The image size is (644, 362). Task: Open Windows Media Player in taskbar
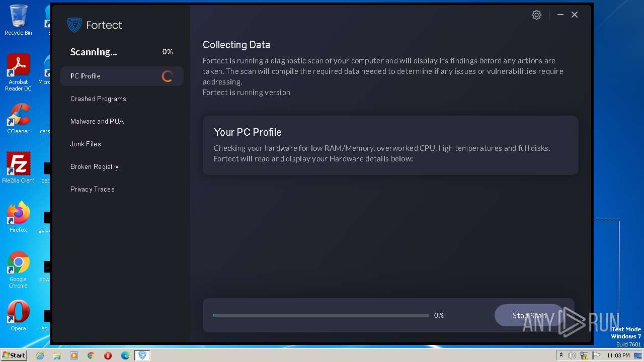pos(74,355)
